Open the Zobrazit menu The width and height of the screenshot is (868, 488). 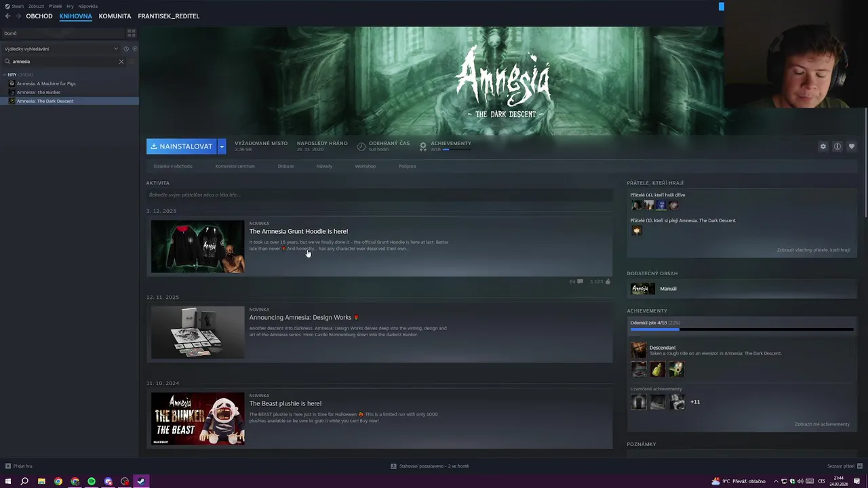(x=36, y=6)
